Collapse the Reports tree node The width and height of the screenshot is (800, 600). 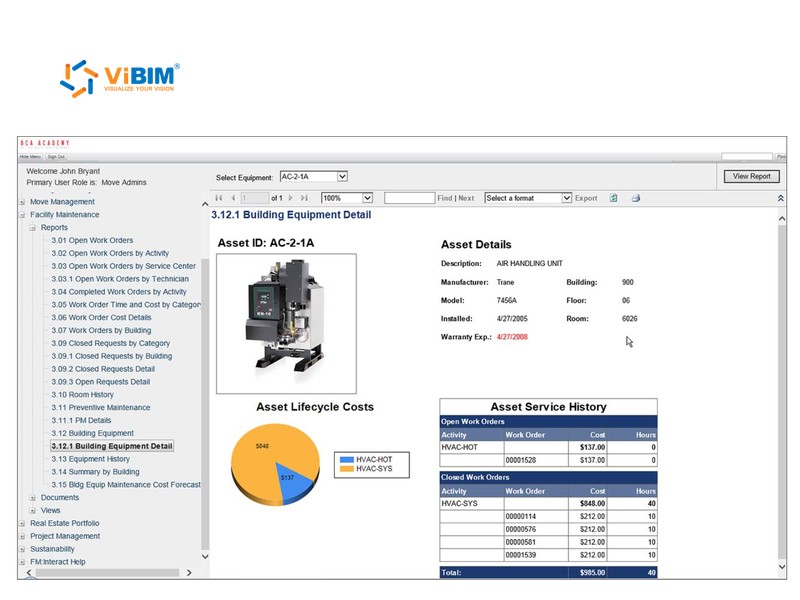pyautogui.click(x=32, y=228)
